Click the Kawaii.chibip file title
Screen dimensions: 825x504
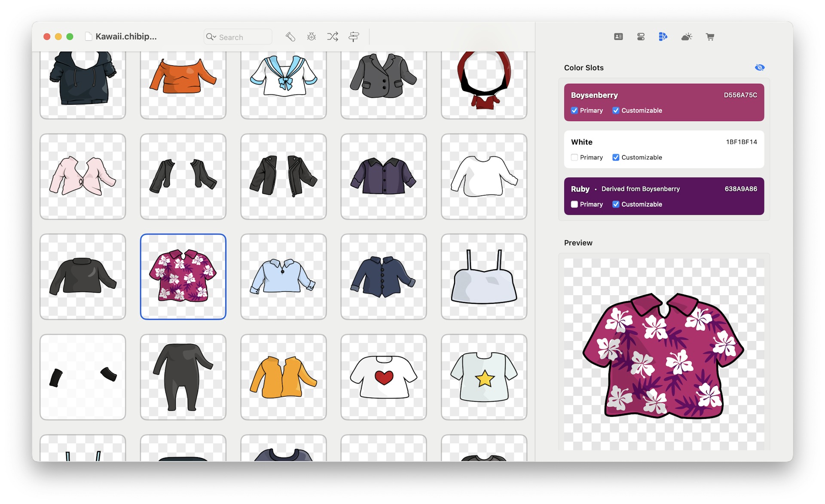[x=127, y=37]
